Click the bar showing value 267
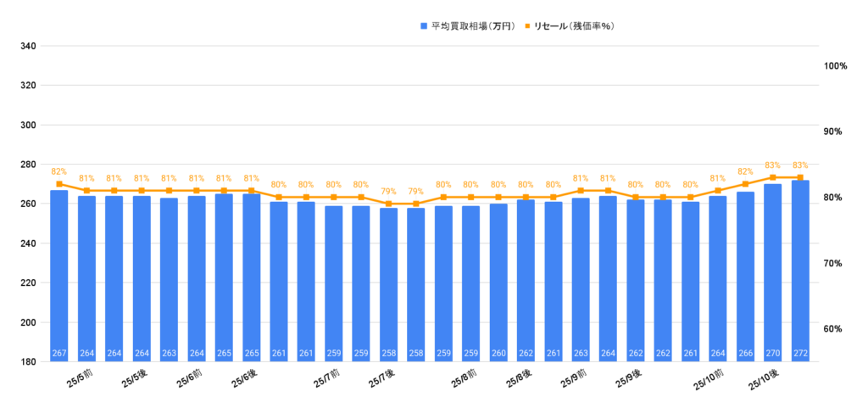Viewport: 868px width, 408px height. 59,276
